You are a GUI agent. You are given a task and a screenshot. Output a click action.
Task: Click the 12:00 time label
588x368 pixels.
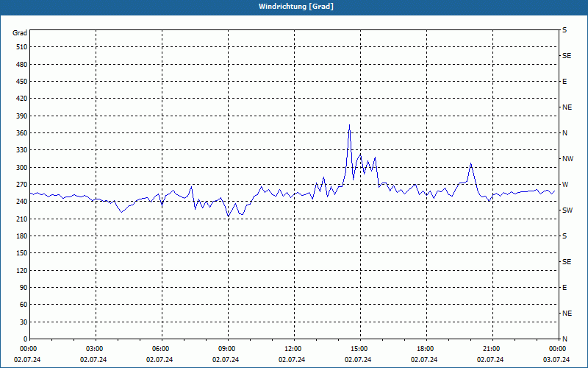coord(294,349)
